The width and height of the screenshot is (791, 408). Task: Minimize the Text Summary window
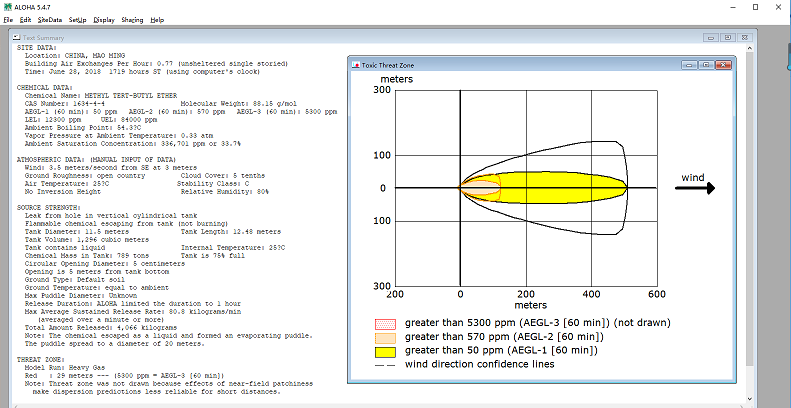(712, 37)
